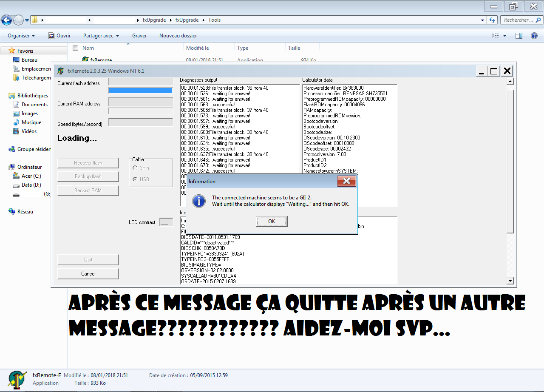
Task: Select the USB cable radio button
Action: 135,179
